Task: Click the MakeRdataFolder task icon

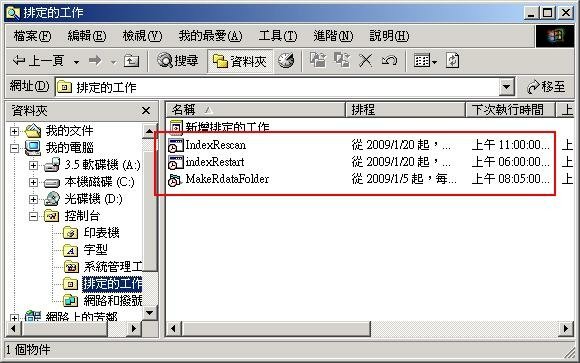Action: point(175,179)
